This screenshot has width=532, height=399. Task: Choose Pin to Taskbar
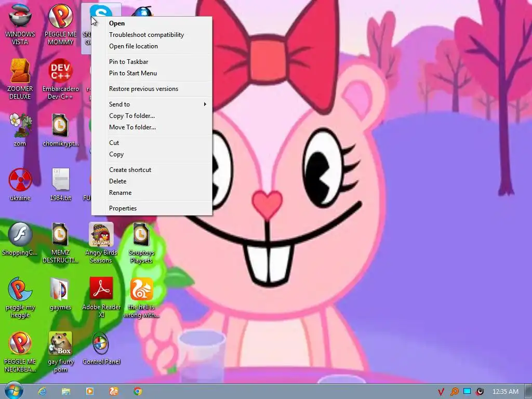pyautogui.click(x=152, y=62)
